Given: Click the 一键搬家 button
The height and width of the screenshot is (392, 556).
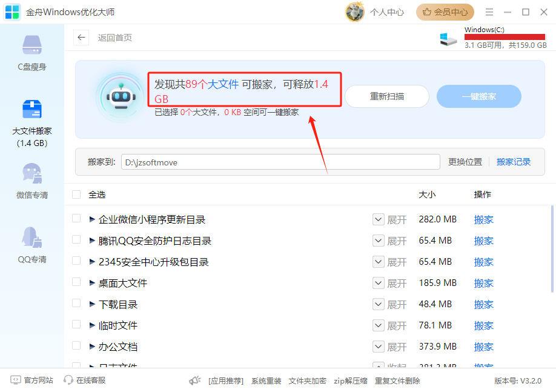Looking at the screenshot, I should tap(478, 96).
